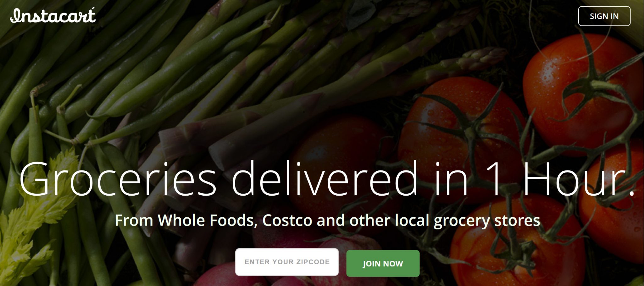
Task: Open the SIGN IN button
Action: (604, 16)
